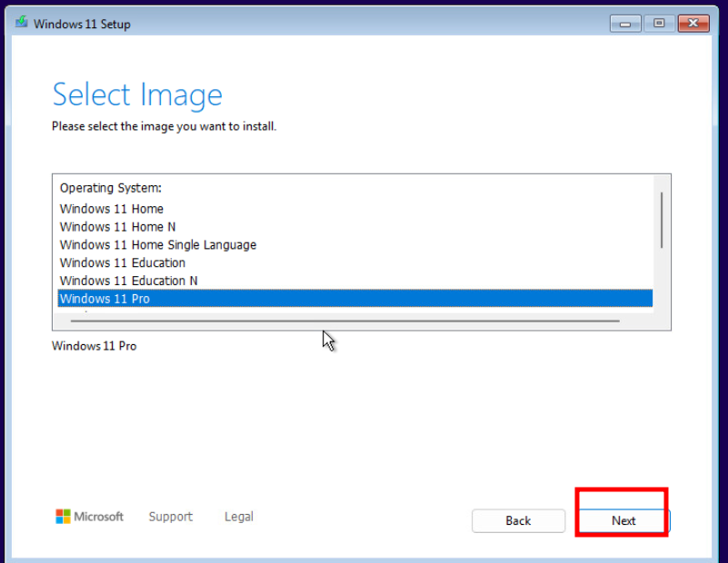
Task: Continue with the Next button
Action: point(623,521)
